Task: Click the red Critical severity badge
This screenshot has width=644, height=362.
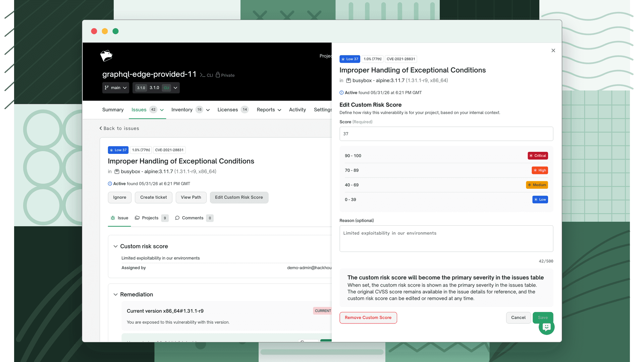Action: pos(538,156)
